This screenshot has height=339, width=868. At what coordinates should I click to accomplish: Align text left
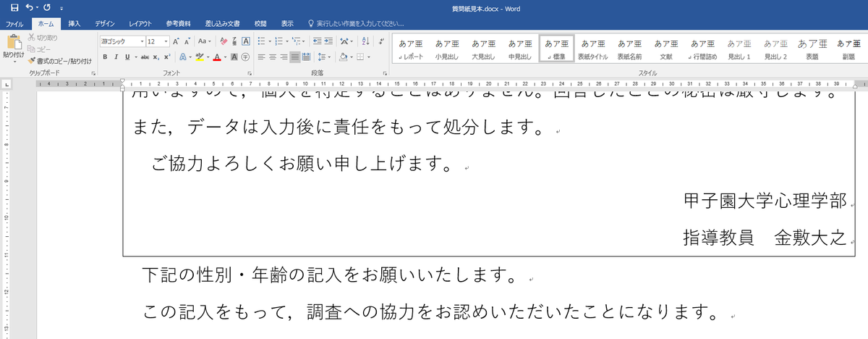[x=261, y=57]
